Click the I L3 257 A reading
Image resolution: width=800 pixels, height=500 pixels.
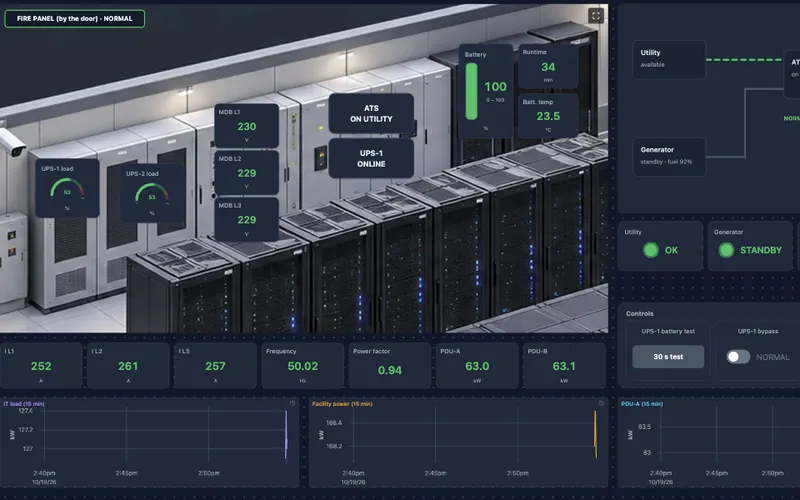point(215,365)
